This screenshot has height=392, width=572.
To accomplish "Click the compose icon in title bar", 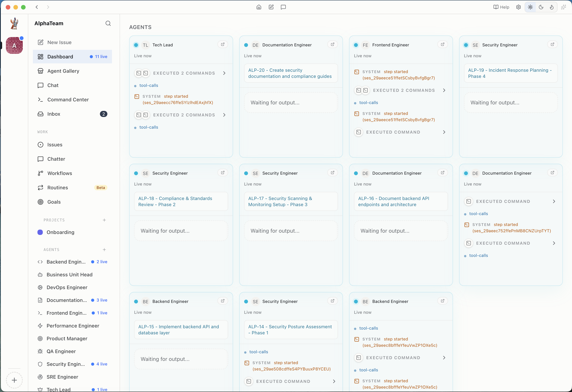I will click(x=271, y=7).
